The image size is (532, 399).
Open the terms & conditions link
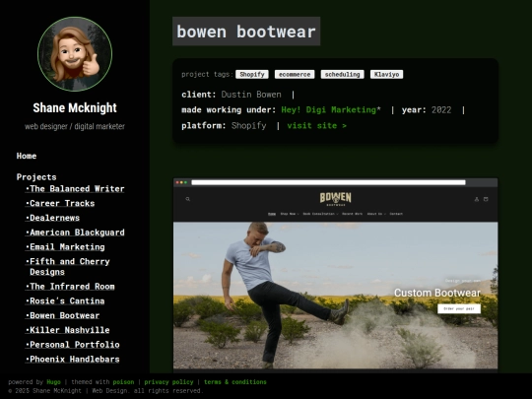[235, 382]
